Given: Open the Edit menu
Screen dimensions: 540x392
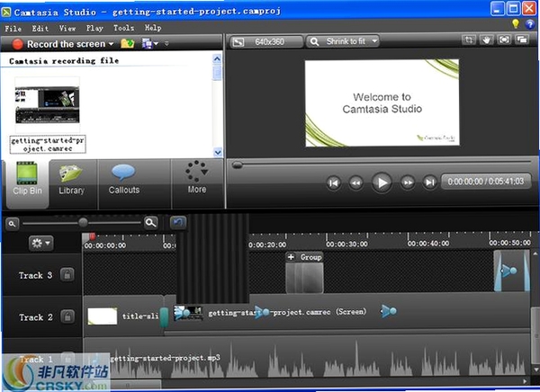Looking at the screenshot, I should pyautogui.click(x=40, y=28).
